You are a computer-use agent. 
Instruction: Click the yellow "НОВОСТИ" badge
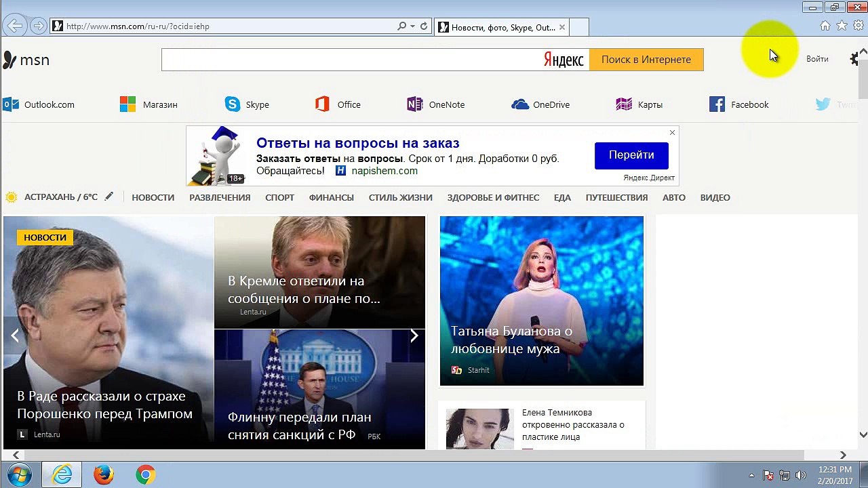click(45, 237)
